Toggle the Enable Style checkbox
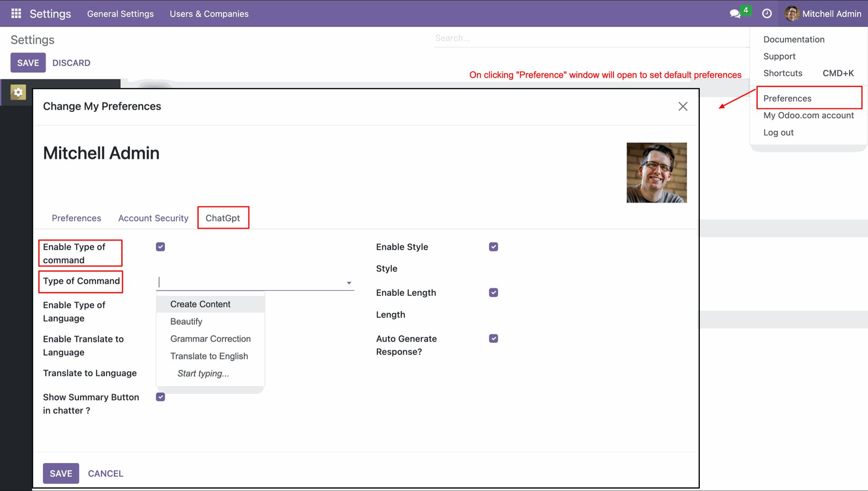This screenshot has width=868, height=491. pyautogui.click(x=494, y=247)
